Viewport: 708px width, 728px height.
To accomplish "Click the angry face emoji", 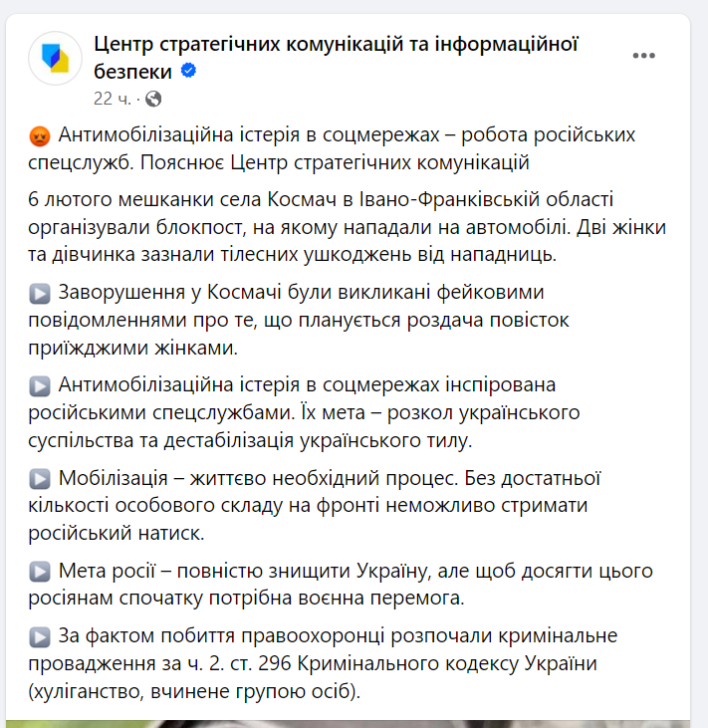I will [x=41, y=135].
